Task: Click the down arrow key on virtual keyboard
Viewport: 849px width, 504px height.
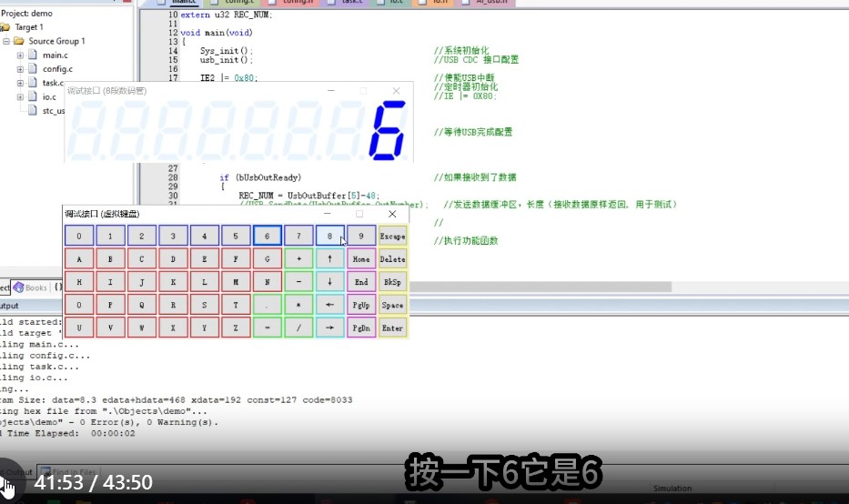Action: [329, 281]
